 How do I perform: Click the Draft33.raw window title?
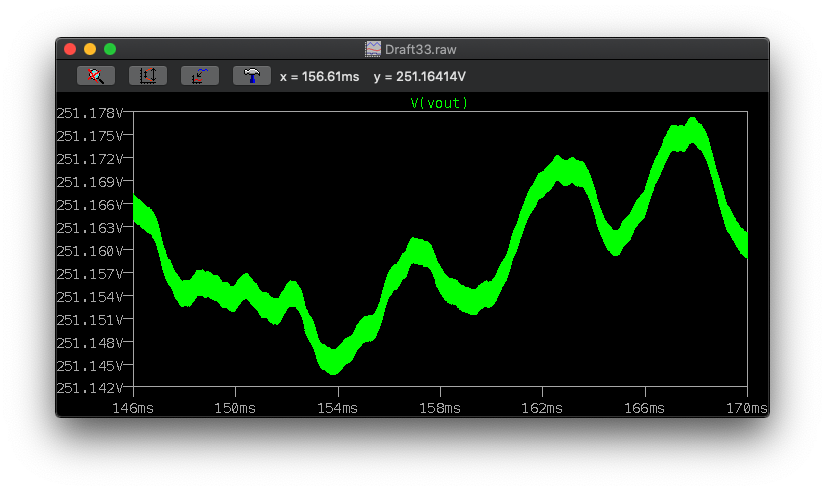[420, 49]
